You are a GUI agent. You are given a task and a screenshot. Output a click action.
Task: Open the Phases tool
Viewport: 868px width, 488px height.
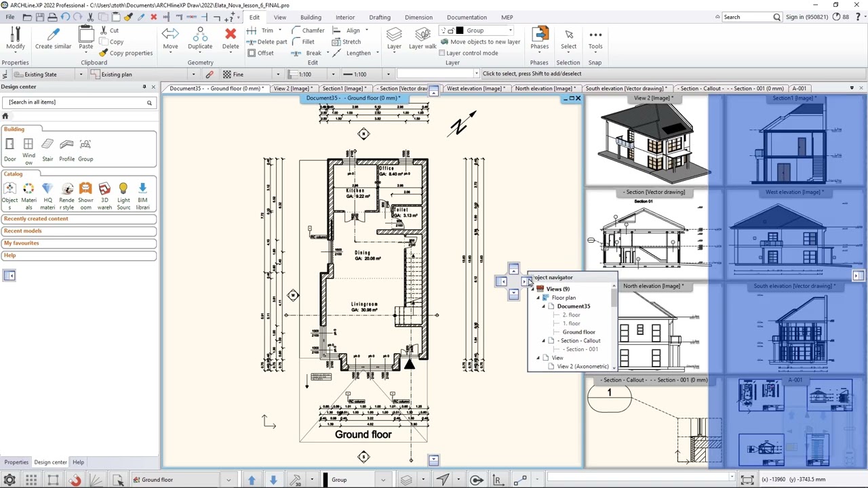pos(539,39)
